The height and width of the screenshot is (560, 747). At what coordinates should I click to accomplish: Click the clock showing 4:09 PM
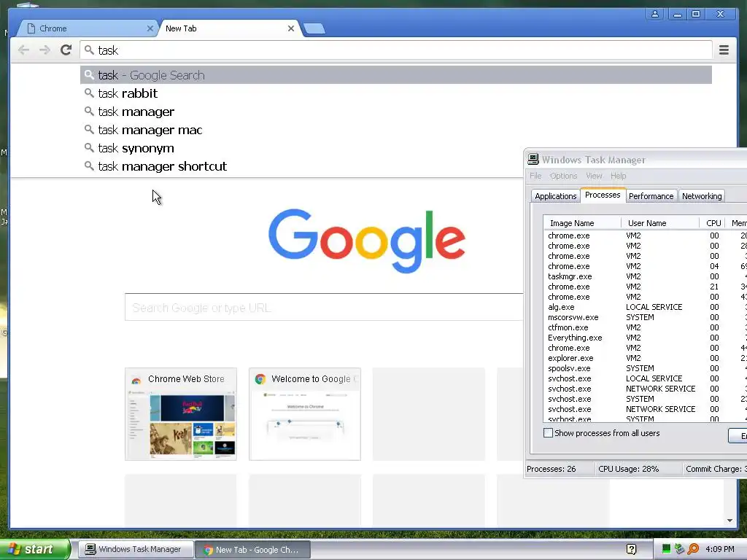click(720, 549)
